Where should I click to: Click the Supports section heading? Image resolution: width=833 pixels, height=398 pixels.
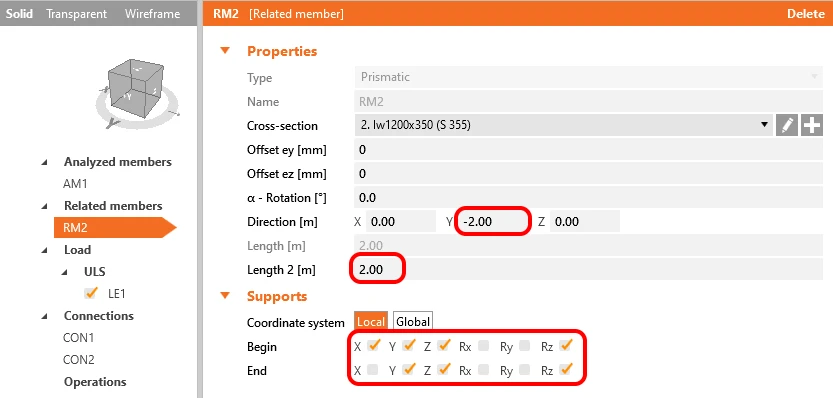click(277, 296)
